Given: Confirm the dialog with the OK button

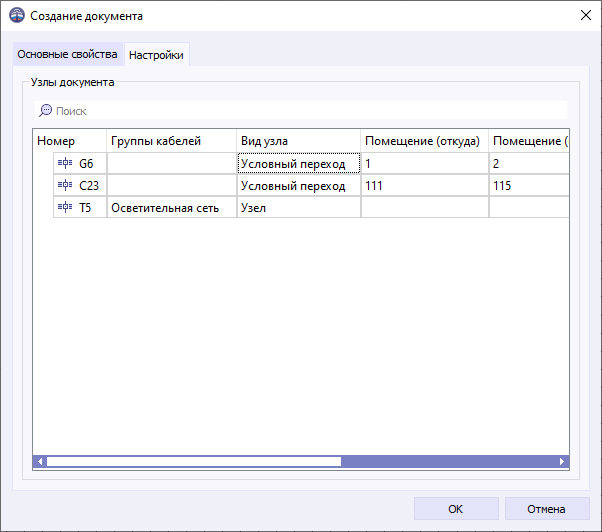Looking at the screenshot, I should coord(456,509).
